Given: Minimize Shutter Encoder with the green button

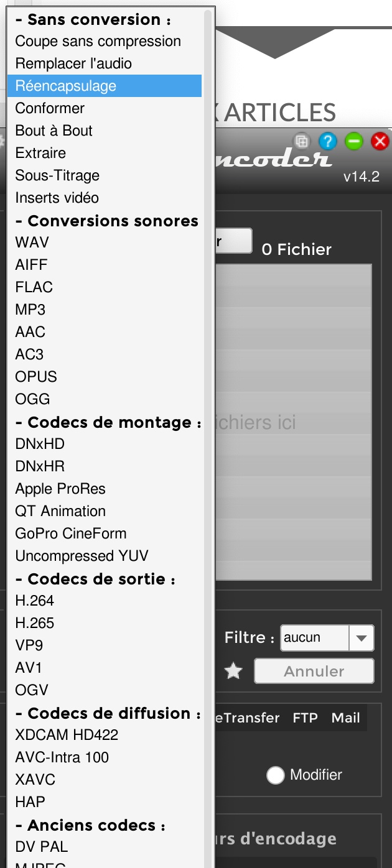Looking at the screenshot, I should [x=354, y=142].
